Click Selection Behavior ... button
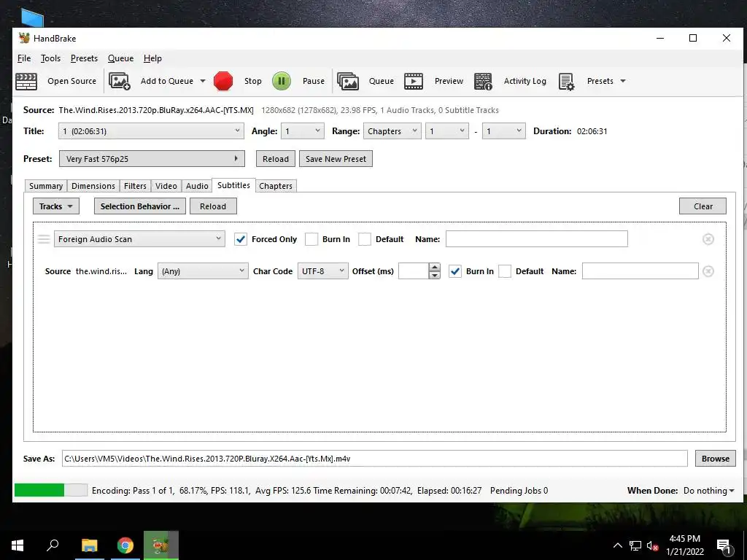The height and width of the screenshot is (560, 747). coord(140,206)
